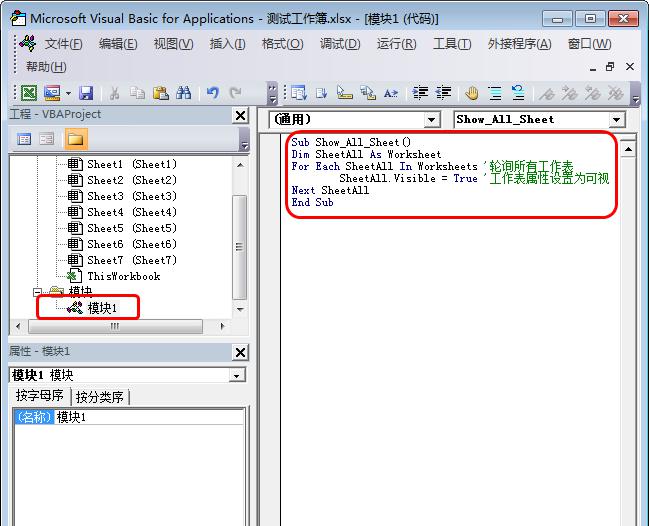The width and height of the screenshot is (649, 526).
Task: Switch to Microsoft Excel view icon
Action: coord(29,93)
